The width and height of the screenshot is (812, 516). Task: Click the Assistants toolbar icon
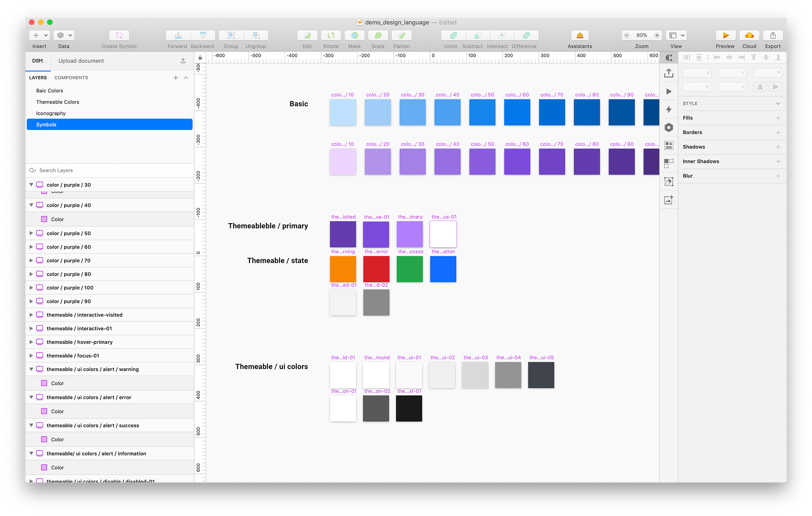(x=579, y=36)
